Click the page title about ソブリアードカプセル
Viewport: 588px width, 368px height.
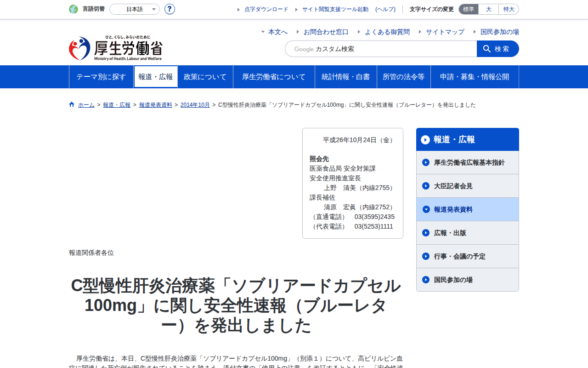coord(236,306)
